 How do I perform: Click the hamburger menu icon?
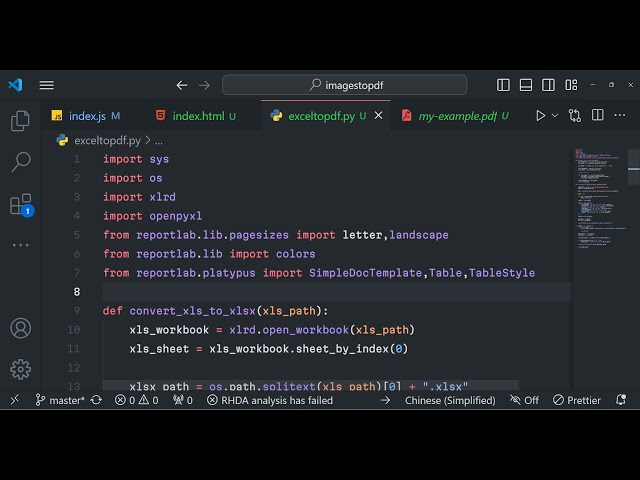47,85
